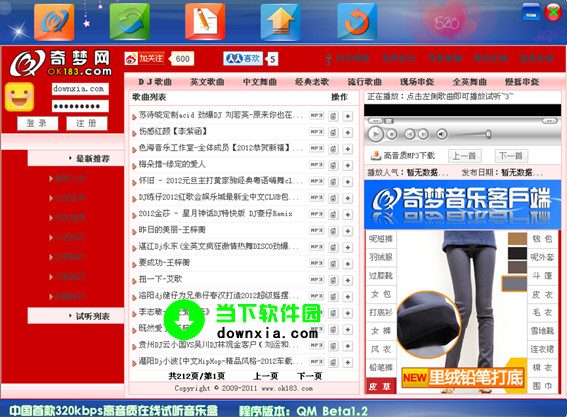Screen dimensions: 567x417
Task: Click the plus icon for 贵州DJ云小国 row
Action: pyautogui.click(x=348, y=346)
